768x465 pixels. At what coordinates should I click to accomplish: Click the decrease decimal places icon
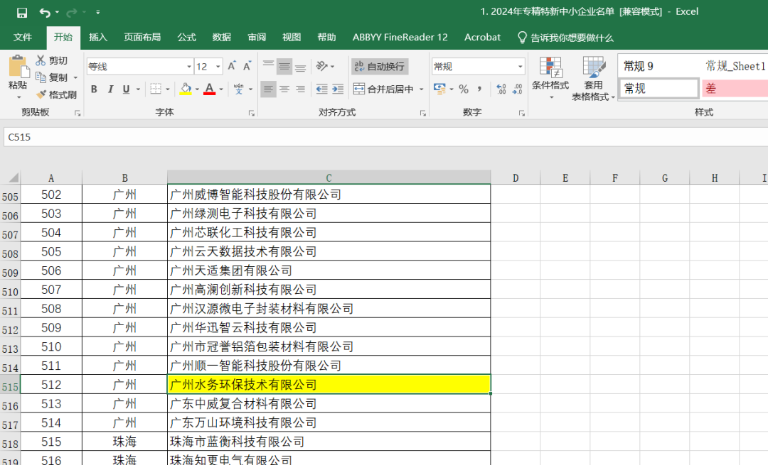pyautogui.click(x=517, y=89)
